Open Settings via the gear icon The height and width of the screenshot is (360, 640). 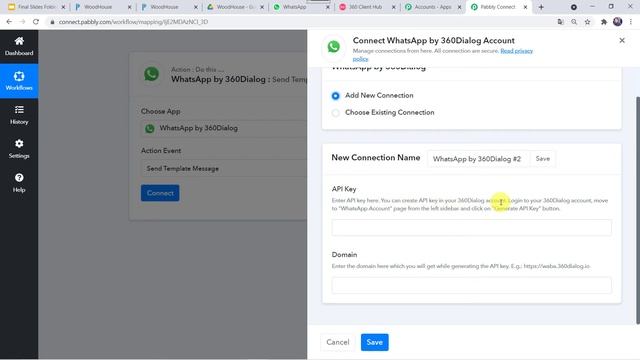coord(19,144)
